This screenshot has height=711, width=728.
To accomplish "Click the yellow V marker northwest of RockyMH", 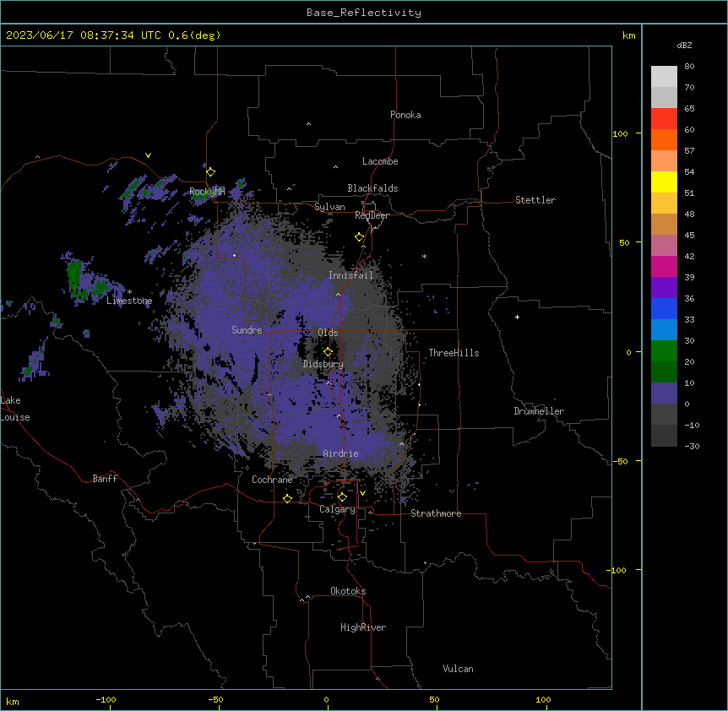I will (x=148, y=155).
